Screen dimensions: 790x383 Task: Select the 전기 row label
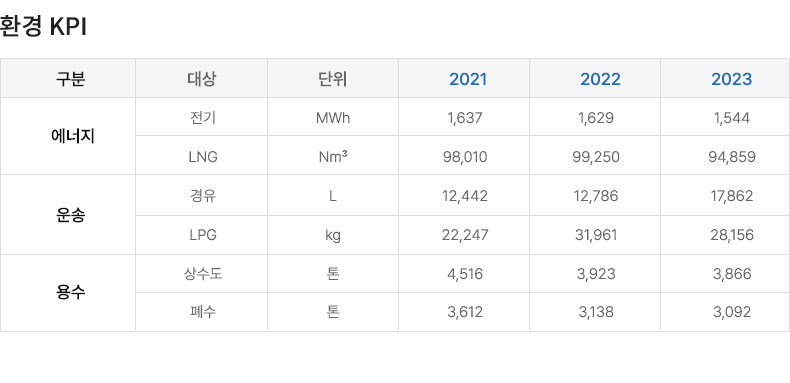[203, 117]
